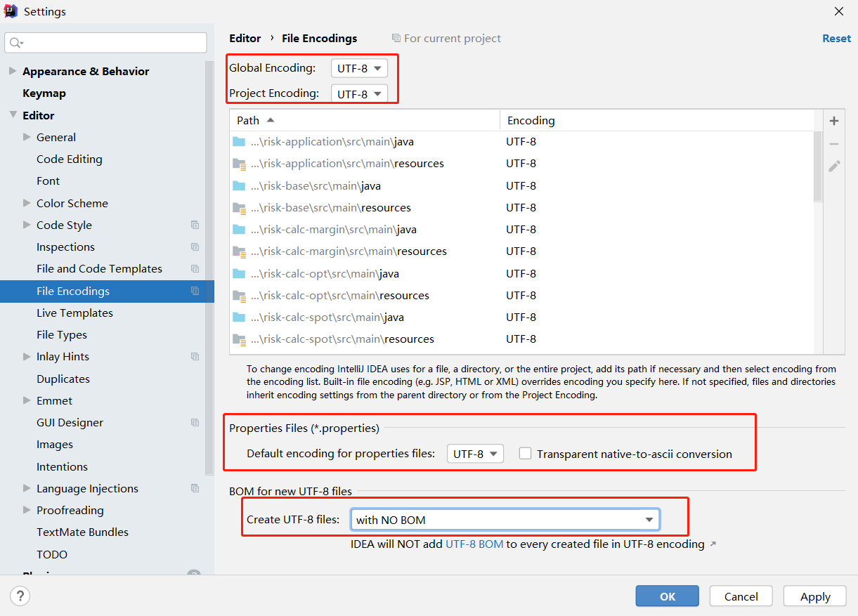The image size is (858, 616).
Task: Go to Code Editing settings
Action: tap(69, 159)
